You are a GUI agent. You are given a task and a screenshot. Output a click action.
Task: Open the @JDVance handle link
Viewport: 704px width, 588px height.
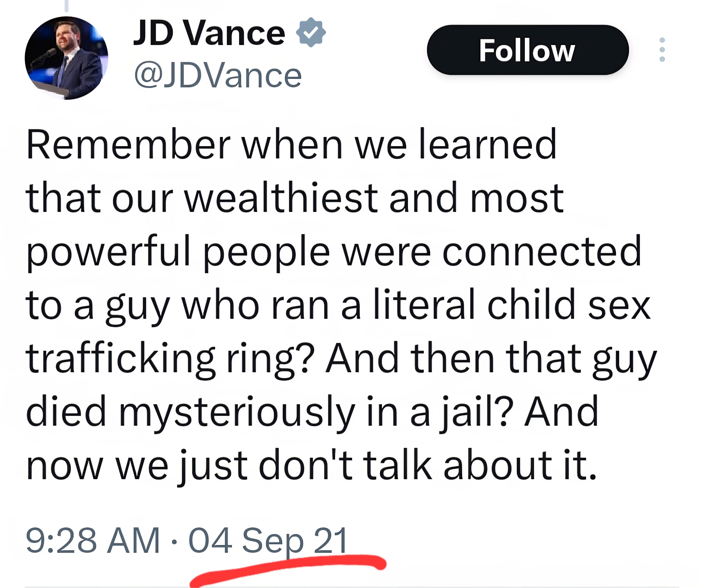pos(218,76)
